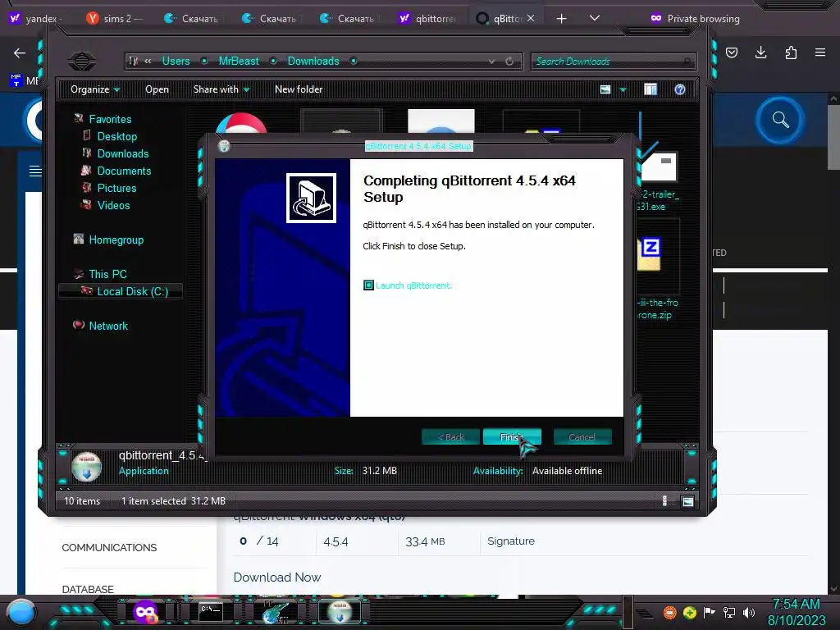Click the installer computer icon in Setup
The width and height of the screenshot is (840, 630).
pyautogui.click(x=311, y=198)
